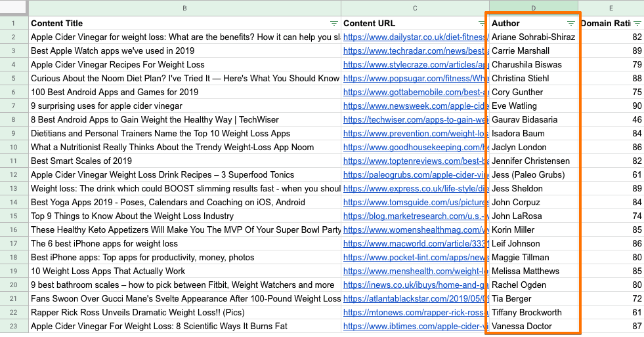Image resolution: width=644 pixels, height=337 pixels.
Task: Follow the macworld.com article link
Action: point(415,244)
